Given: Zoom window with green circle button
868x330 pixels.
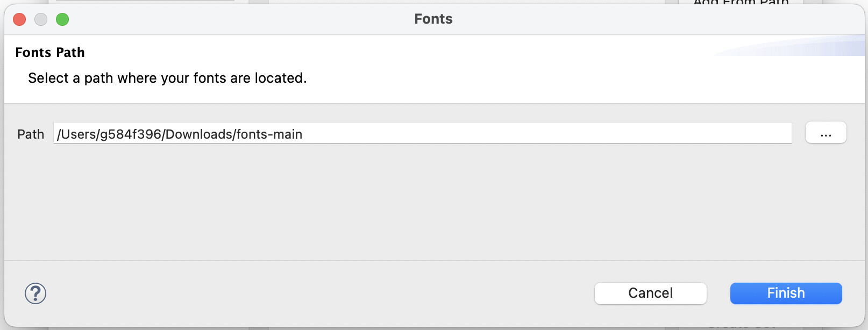Looking at the screenshot, I should [62, 19].
